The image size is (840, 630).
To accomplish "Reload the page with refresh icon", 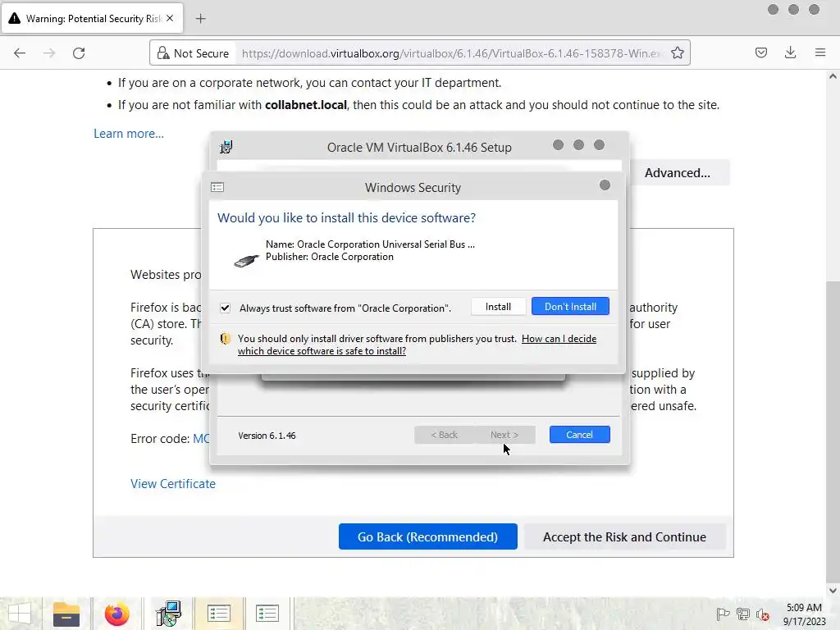I will click(79, 53).
